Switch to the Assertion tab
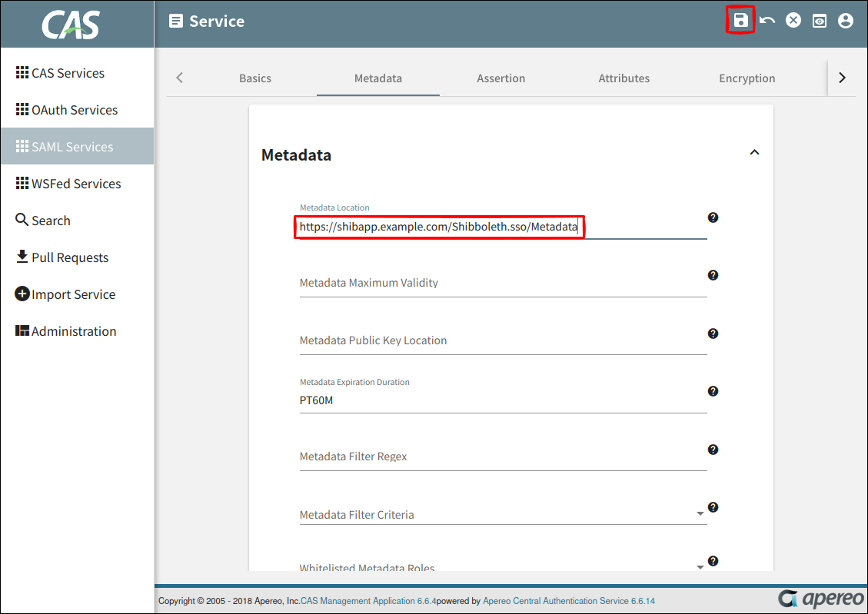The width and height of the screenshot is (868, 614). (501, 78)
